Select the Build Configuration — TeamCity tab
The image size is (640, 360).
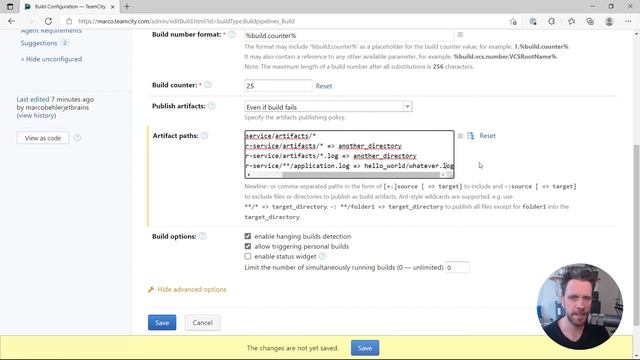tap(70, 7)
